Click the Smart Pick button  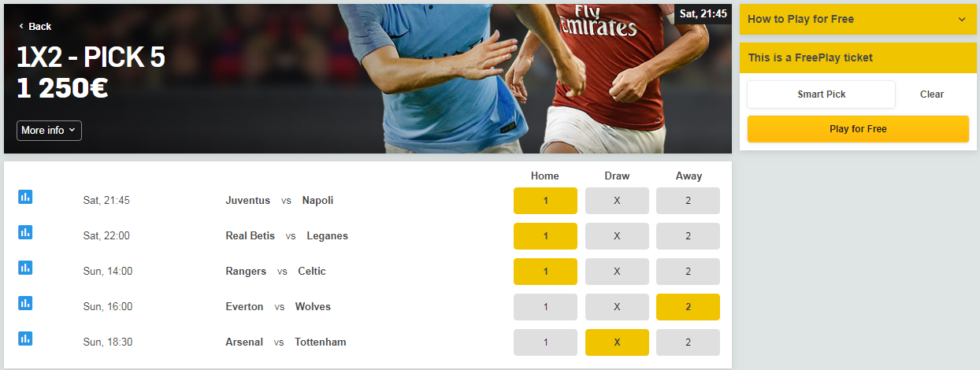[x=821, y=94]
